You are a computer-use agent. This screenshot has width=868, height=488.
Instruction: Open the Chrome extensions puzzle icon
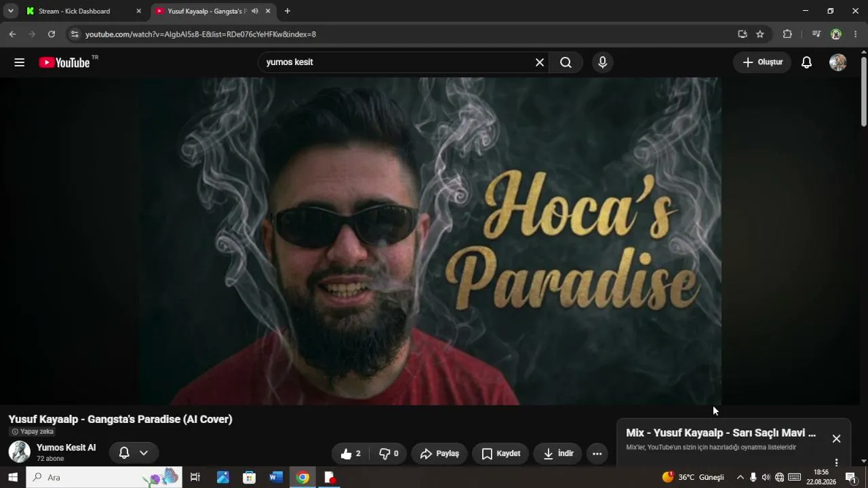click(x=787, y=34)
